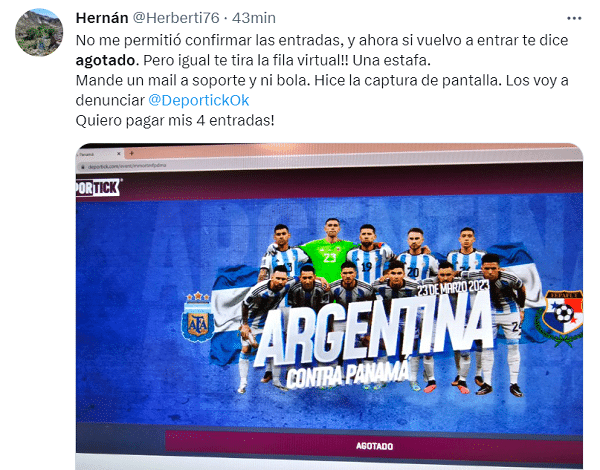The image size is (600, 470).
Task: Click the padlock icon in address bar
Action: click(x=82, y=167)
